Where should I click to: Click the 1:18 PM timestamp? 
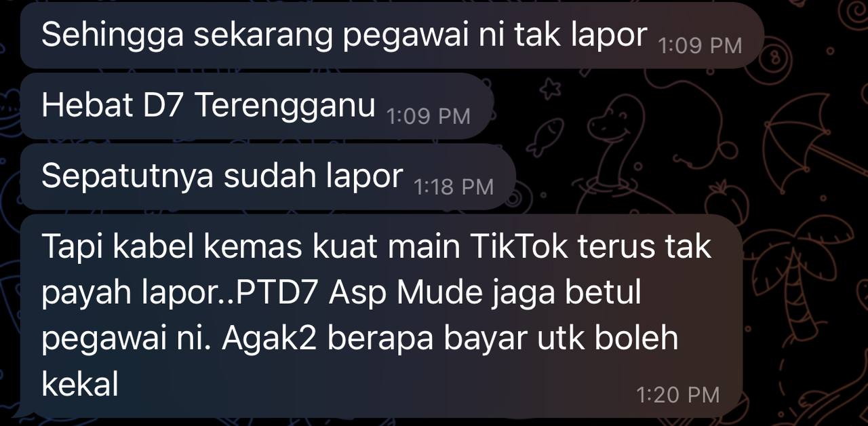coord(454,187)
